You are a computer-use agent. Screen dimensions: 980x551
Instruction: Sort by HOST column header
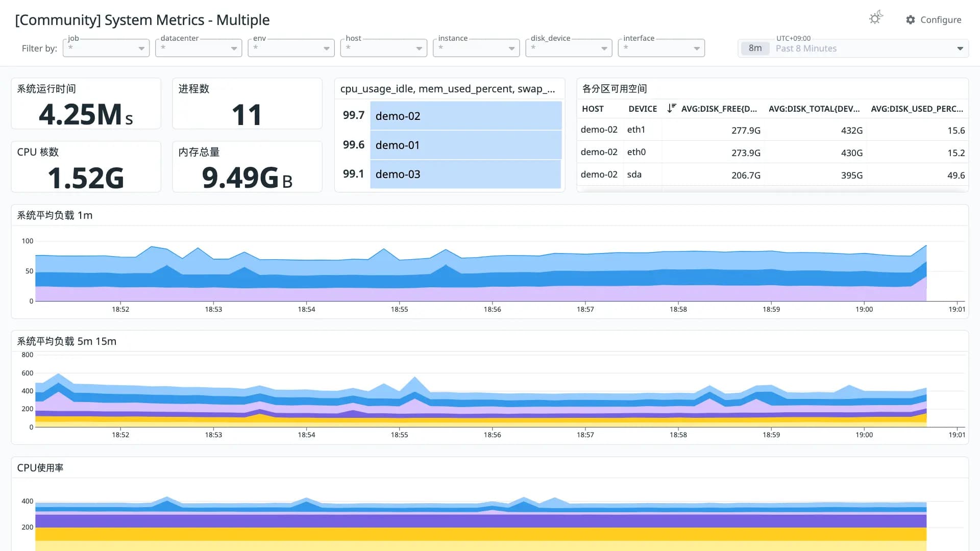coord(593,109)
